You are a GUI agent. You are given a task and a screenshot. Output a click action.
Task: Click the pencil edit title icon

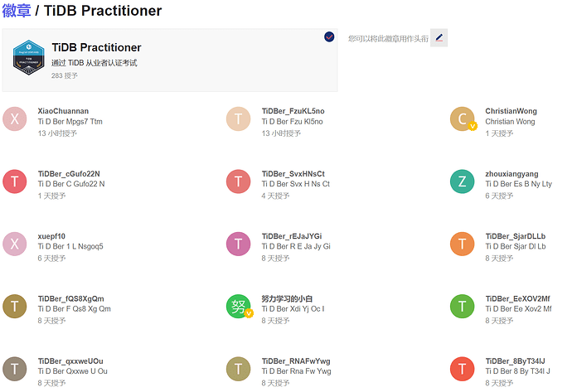tap(439, 38)
